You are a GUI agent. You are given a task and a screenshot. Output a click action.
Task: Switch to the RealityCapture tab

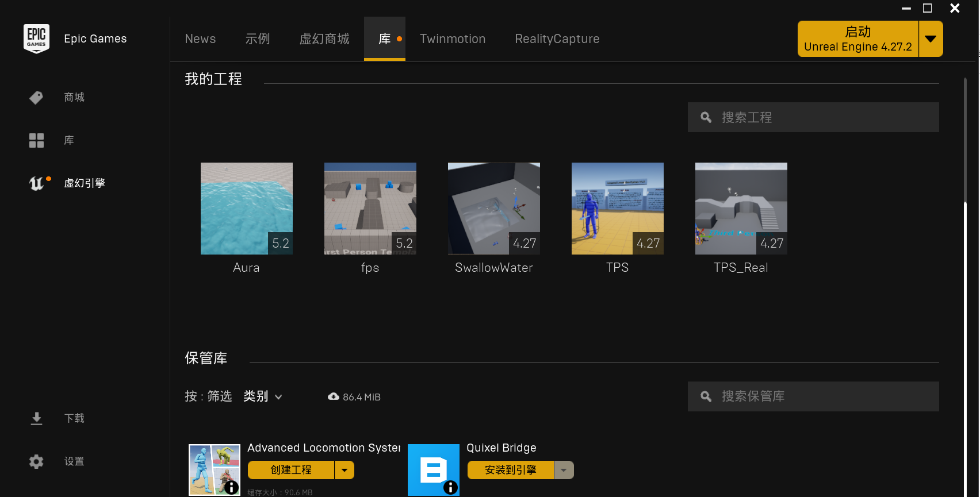557,38
